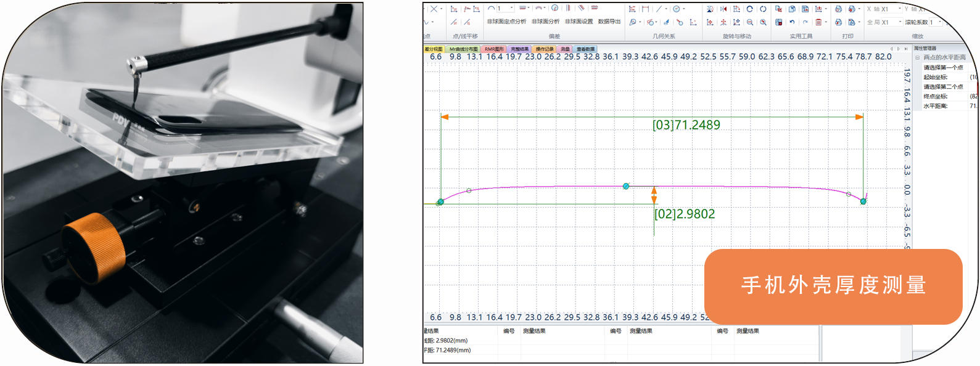Image resolution: width=980 pixels, height=366 pixels.
Task: Click the [03]71.2489 dimension label
Action: pyautogui.click(x=686, y=125)
